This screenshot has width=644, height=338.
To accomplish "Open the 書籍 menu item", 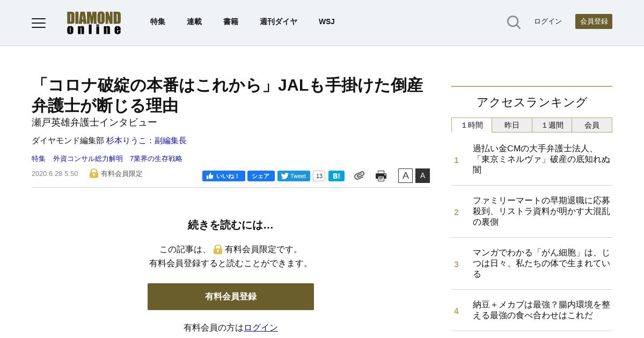I will 231,21.
